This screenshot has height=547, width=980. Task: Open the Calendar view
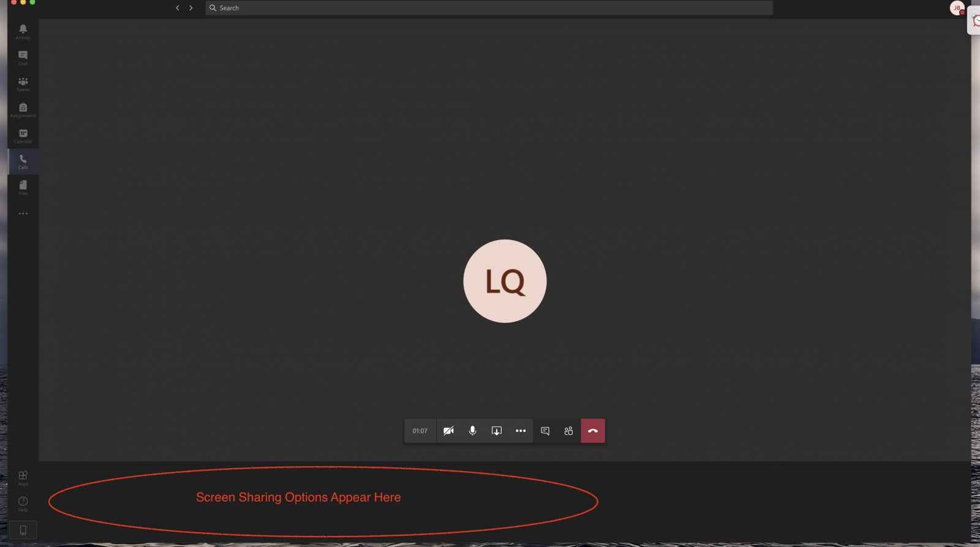click(23, 136)
